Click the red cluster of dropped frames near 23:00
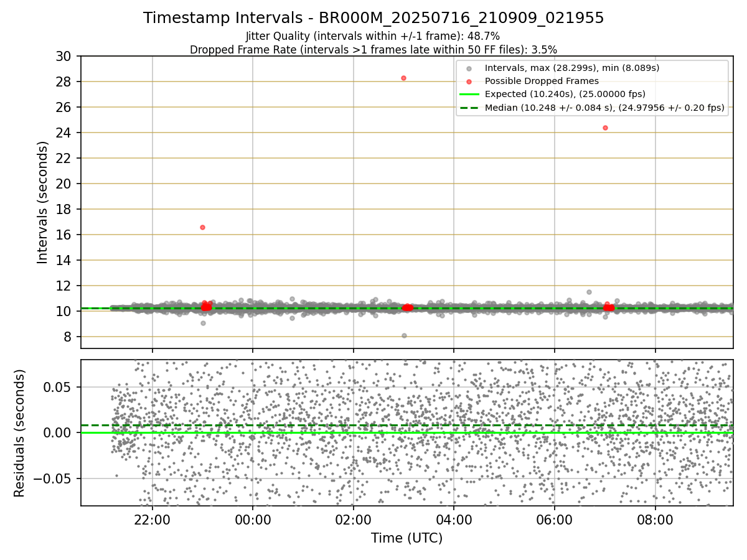Viewport: 747px width, 560px height. (206, 306)
